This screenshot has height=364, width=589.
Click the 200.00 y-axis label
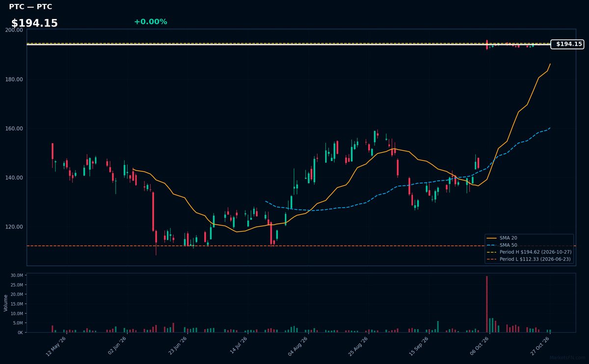click(14, 30)
